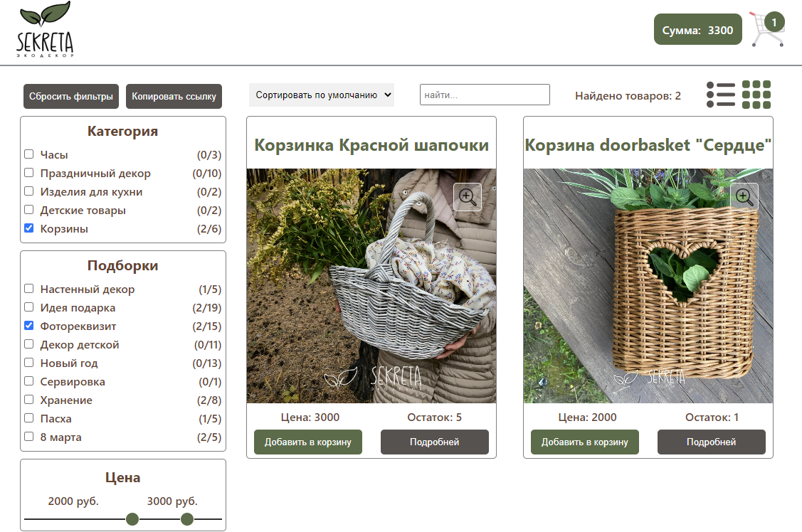
Task: Uncheck the Фотореквизит collection
Action: tap(29, 326)
